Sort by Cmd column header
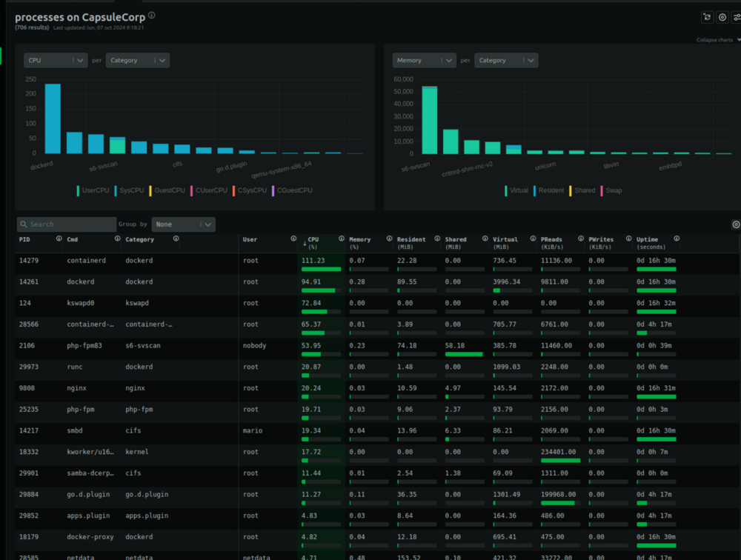Screen dimensions: 741x560 [x=73, y=239]
